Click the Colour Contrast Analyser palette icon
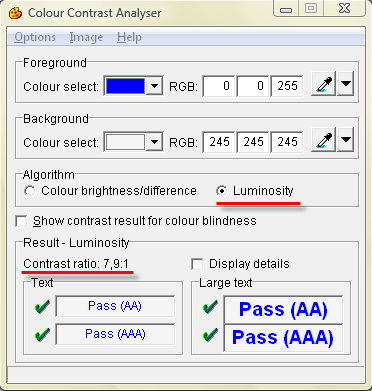Image resolution: width=372 pixels, height=391 pixels. [x=15, y=13]
